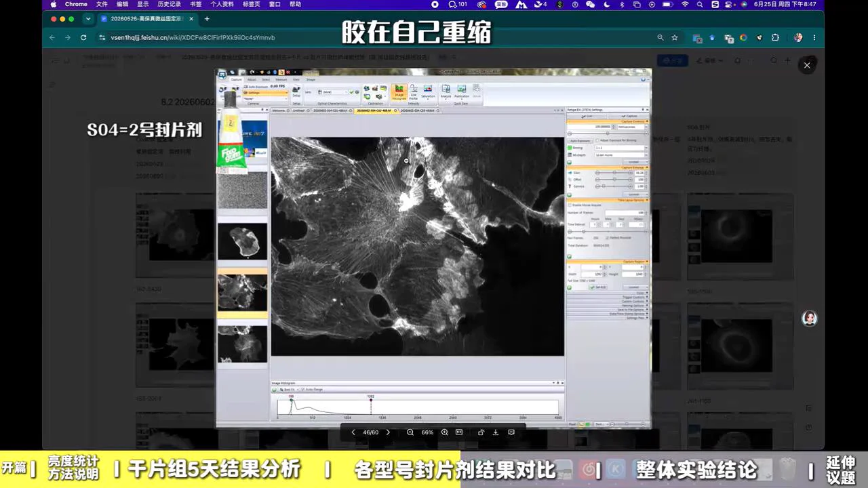Image resolution: width=868 pixels, height=488 pixels.
Task: Click the Setup ribbon icon
Action: 296,92
